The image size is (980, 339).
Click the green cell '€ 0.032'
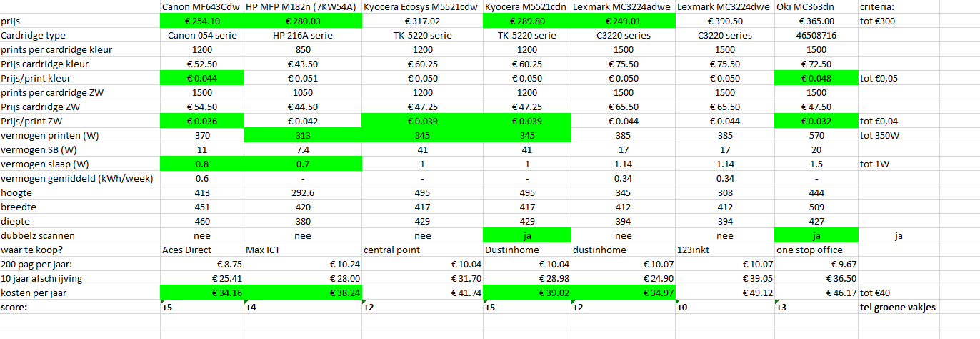coord(816,122)
